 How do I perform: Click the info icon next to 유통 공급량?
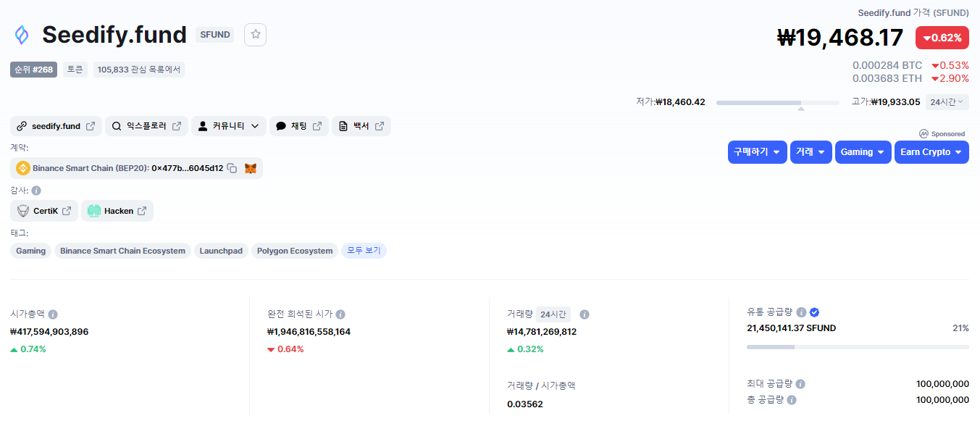click(x=801, y=312)
